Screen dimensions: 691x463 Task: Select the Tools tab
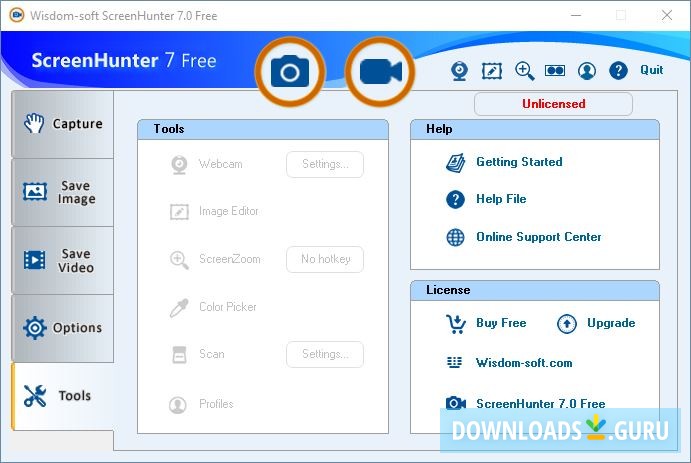(63, 396)
